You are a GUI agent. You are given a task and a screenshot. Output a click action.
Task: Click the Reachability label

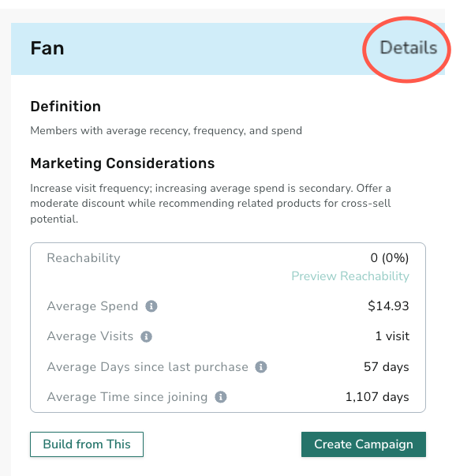tap(84, 257)
